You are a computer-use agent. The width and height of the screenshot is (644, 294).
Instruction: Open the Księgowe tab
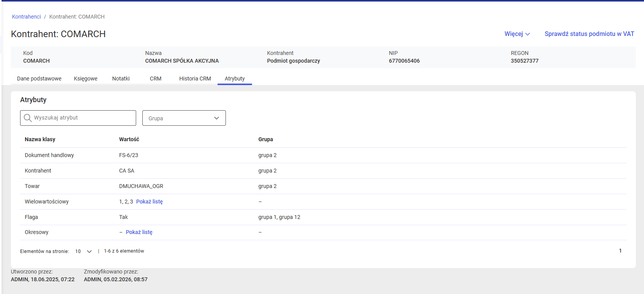(85, 79)
